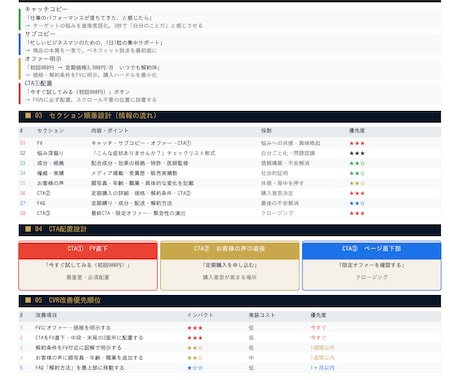Click the 今すぐ priority in improvement row 1
This screenshot has height=380, width=460.
pos(318,328)
